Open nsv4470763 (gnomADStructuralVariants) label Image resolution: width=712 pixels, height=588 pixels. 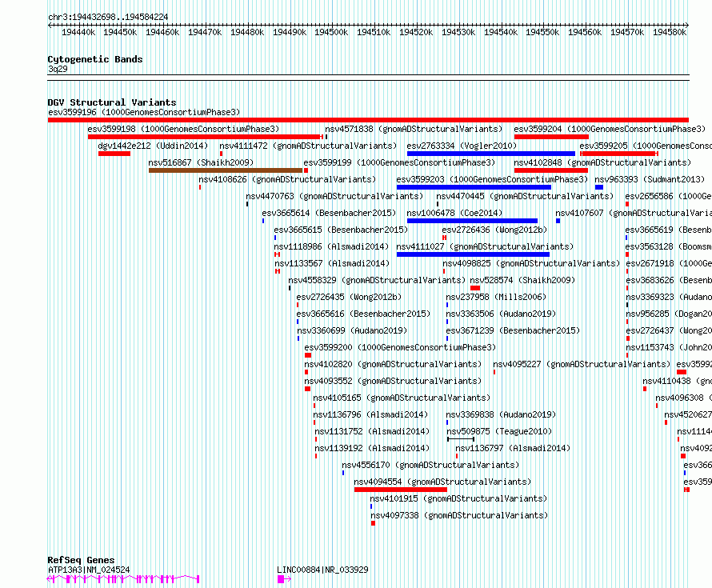point(334,196)
